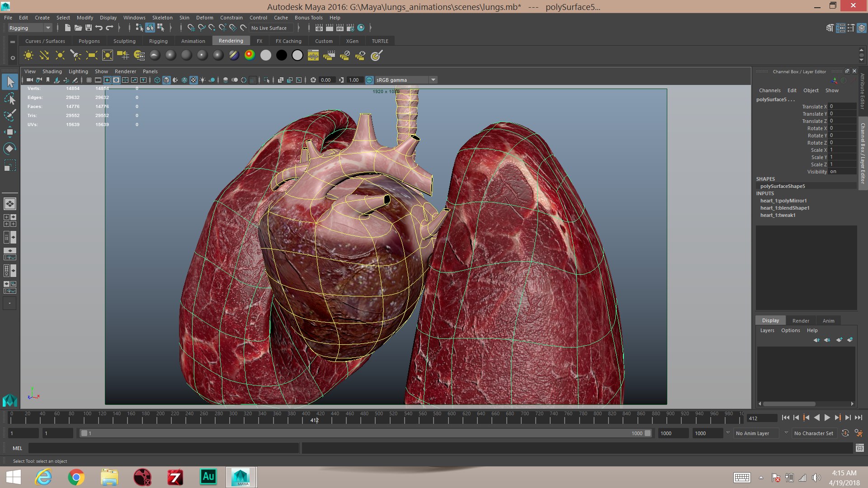868x488 pixels.
Task: Open the No Character Set dropdown
Action: pos(814,433)
